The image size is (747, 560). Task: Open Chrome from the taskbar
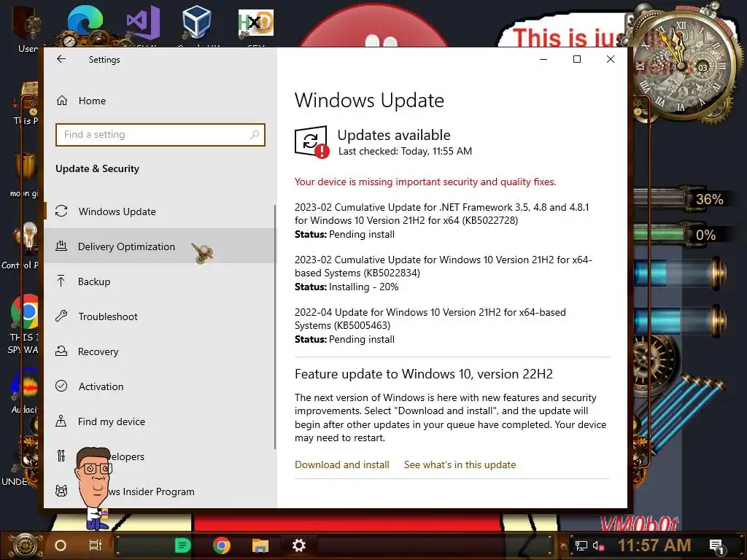[x=222, y=545]
